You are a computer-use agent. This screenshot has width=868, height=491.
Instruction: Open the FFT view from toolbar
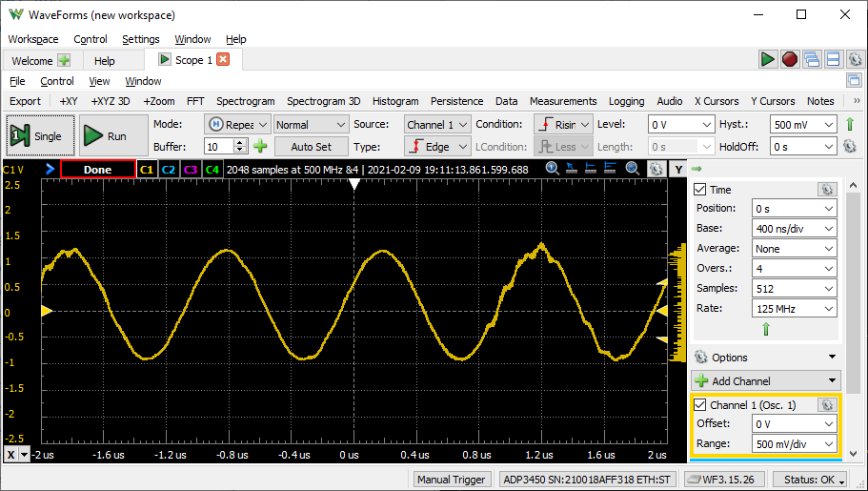pyautogui.click(x=195, y=101)
